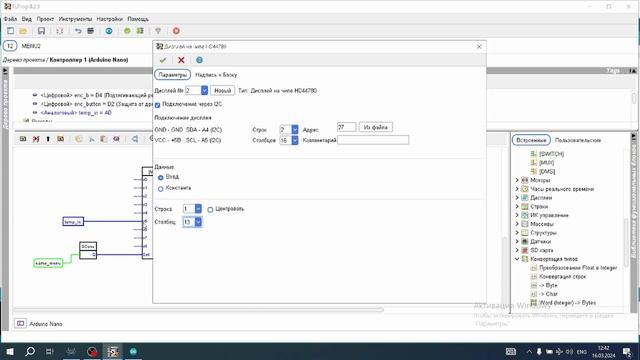Open the Столбцов count dropdown

(x=295, y=140)
